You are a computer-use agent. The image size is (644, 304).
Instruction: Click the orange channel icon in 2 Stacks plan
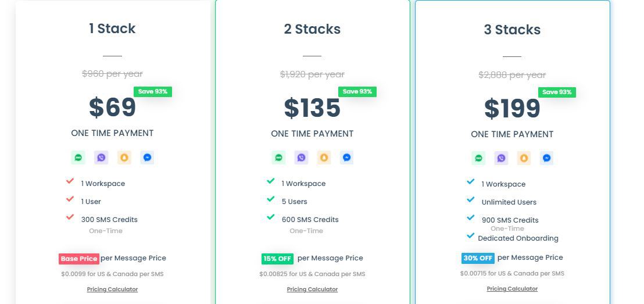pos(324,158)
